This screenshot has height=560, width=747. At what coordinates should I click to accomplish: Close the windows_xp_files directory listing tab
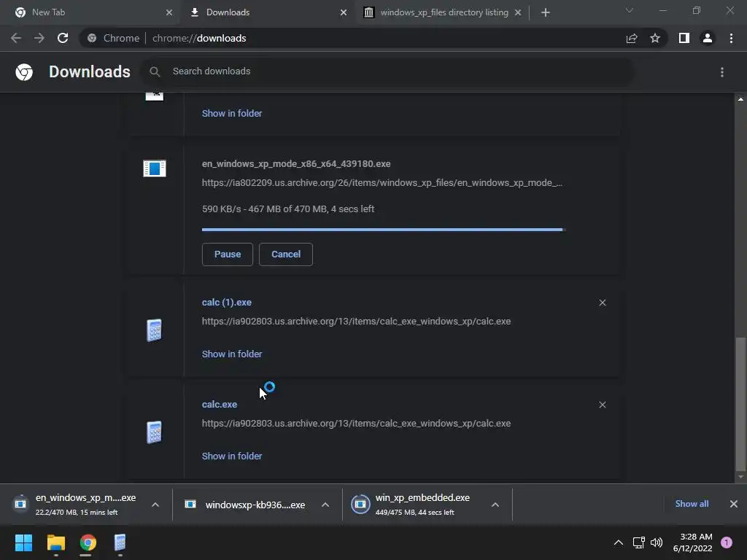click(x=518, y=12)
